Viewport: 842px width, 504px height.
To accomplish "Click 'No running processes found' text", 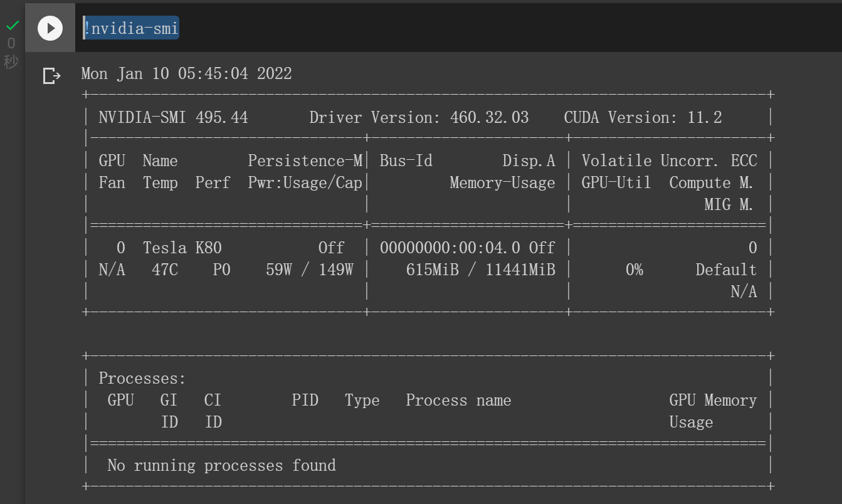I will click(221, 466).
